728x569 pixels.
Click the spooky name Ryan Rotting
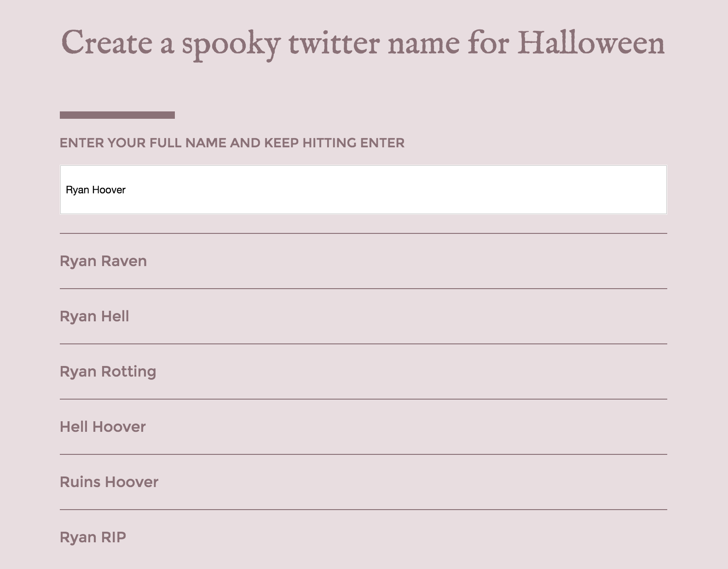pyautogui.click(x=108, y=371)
